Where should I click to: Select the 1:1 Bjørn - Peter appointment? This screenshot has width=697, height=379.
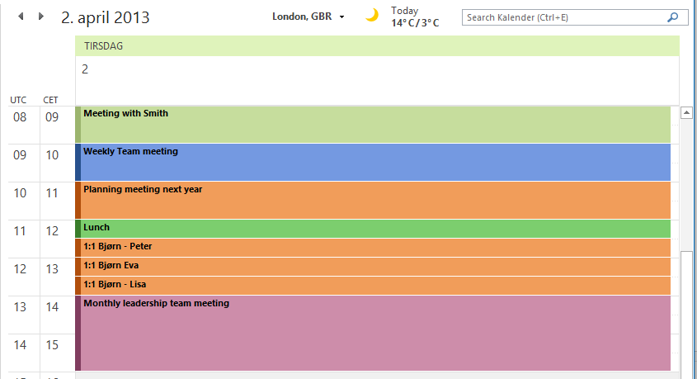click(373, 248)
